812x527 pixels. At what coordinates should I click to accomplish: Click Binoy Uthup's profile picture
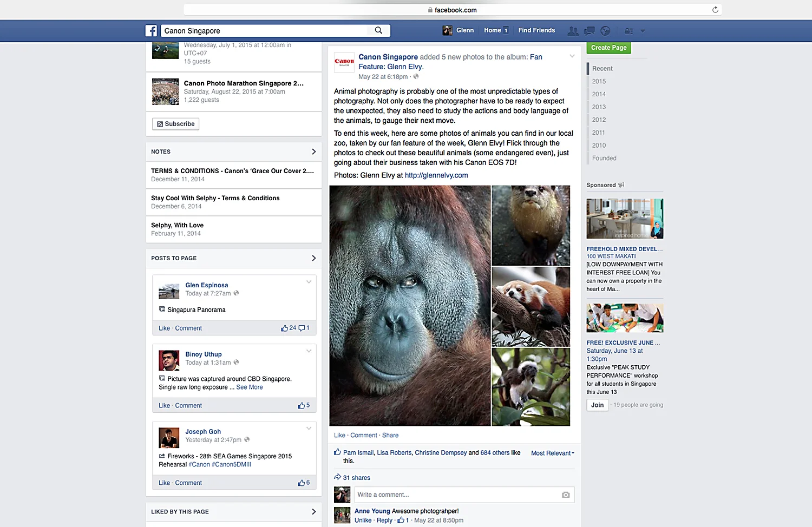(x=169, y=360)
